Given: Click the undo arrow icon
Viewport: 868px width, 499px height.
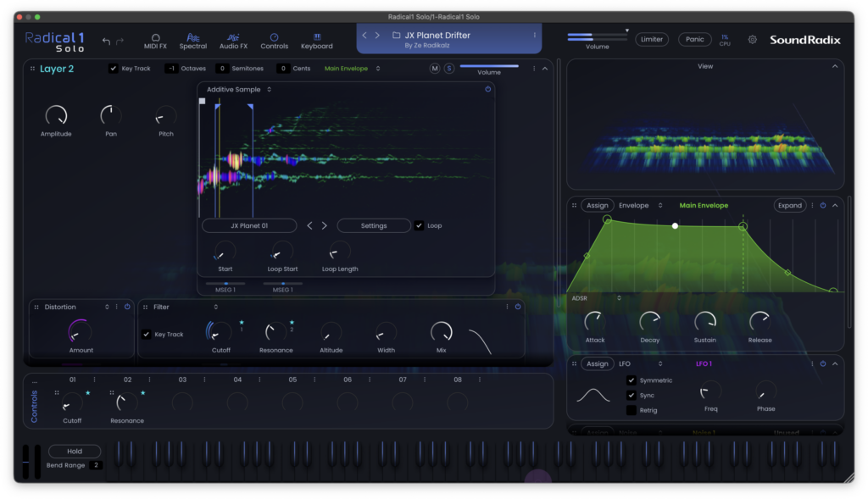Looking at the screenshot, I should pyautogui.click(x=106, y=41).
